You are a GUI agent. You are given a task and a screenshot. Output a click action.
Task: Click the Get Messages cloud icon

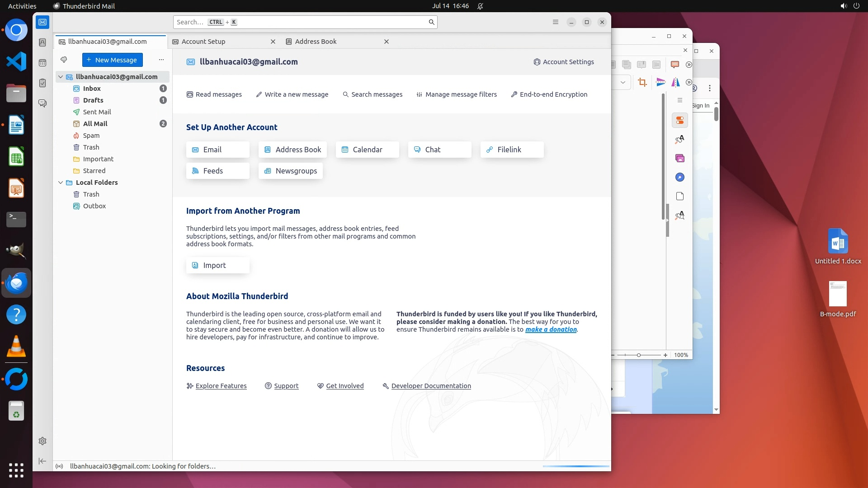(64, 60)
